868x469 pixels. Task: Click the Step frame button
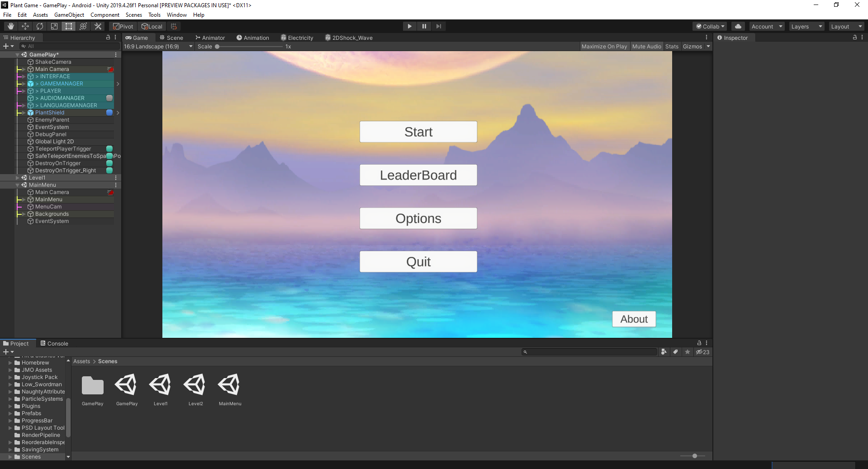tap(438, 26)
